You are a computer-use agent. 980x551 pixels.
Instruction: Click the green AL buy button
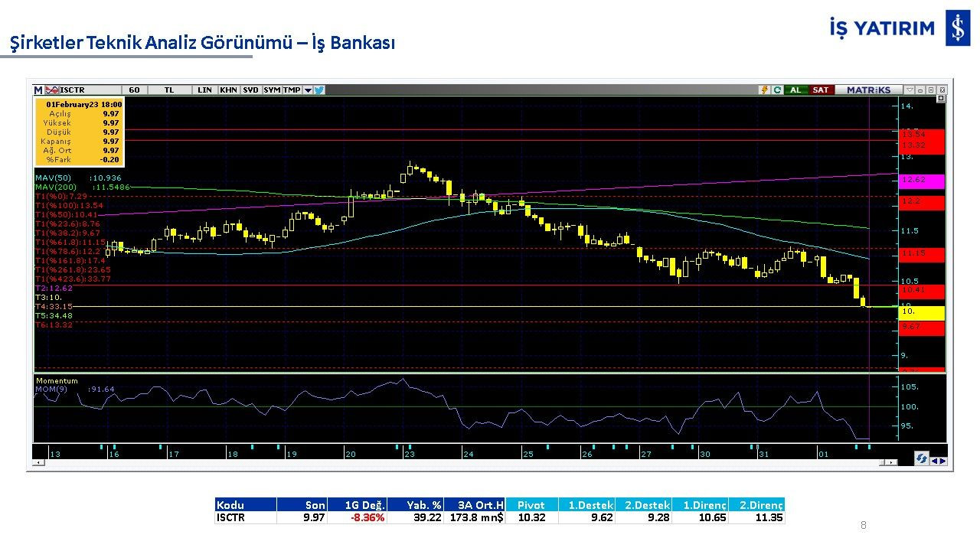click(x=795, y=90)
